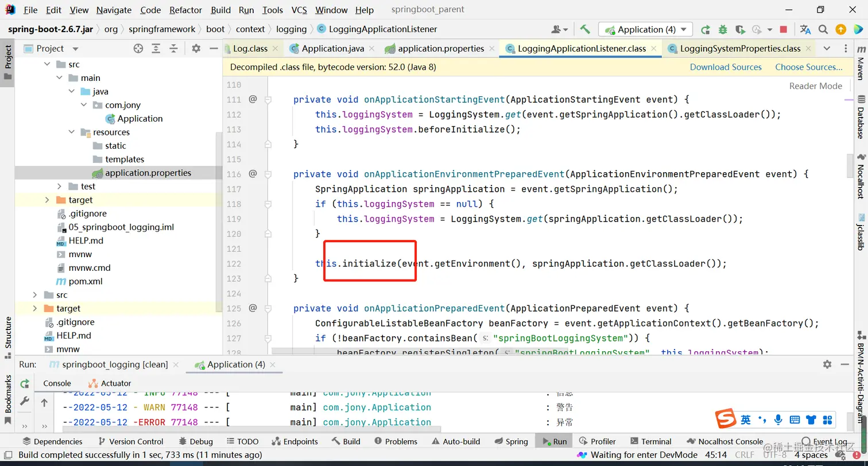
Task: Click the crosshair to locate opened file
Action: pyautogui.click(x=138, y=49)
